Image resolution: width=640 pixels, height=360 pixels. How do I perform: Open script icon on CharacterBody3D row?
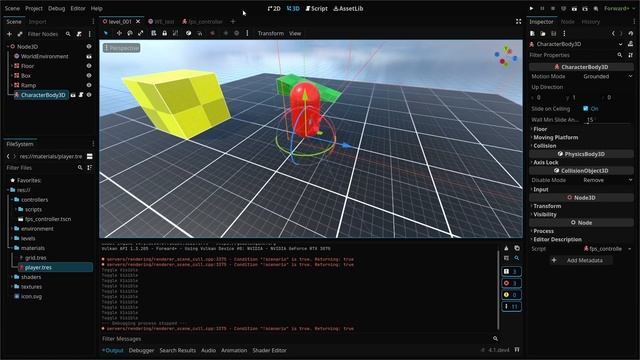point(81,95)
